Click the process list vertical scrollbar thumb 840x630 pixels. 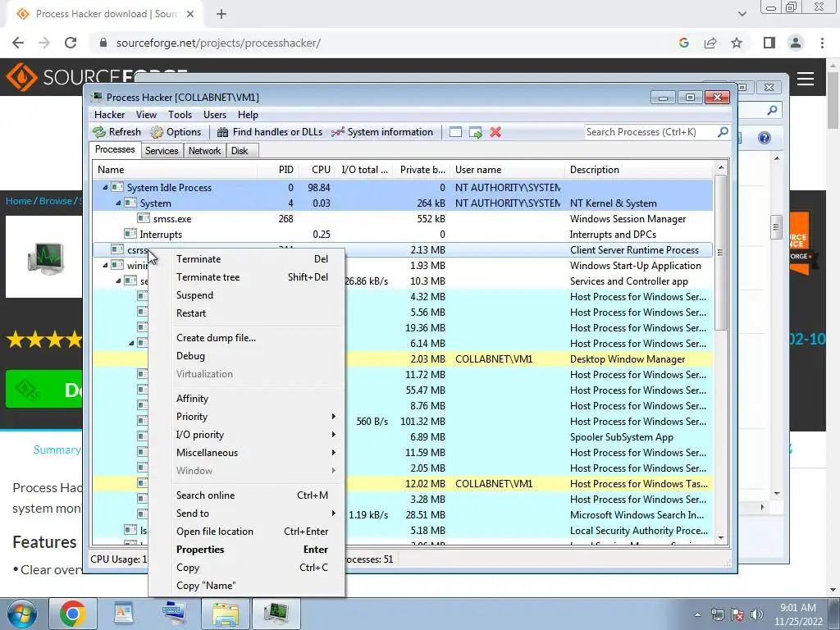(721, 252)
